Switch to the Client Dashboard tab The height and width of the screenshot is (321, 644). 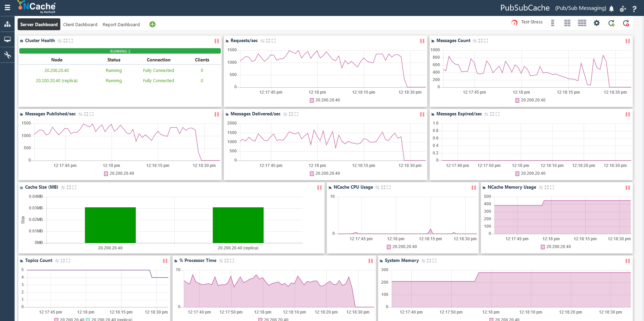(x=80, y=24)
